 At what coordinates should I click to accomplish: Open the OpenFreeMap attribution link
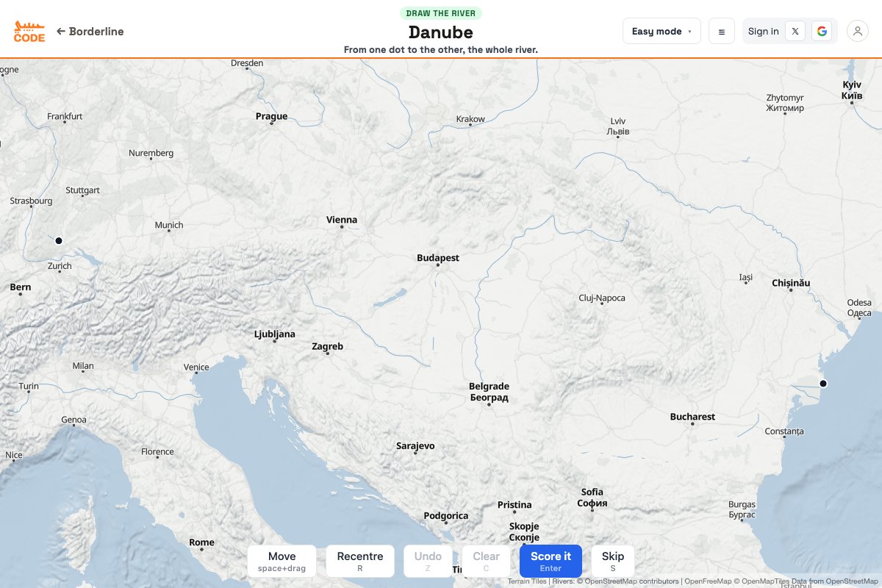(707, 581)
